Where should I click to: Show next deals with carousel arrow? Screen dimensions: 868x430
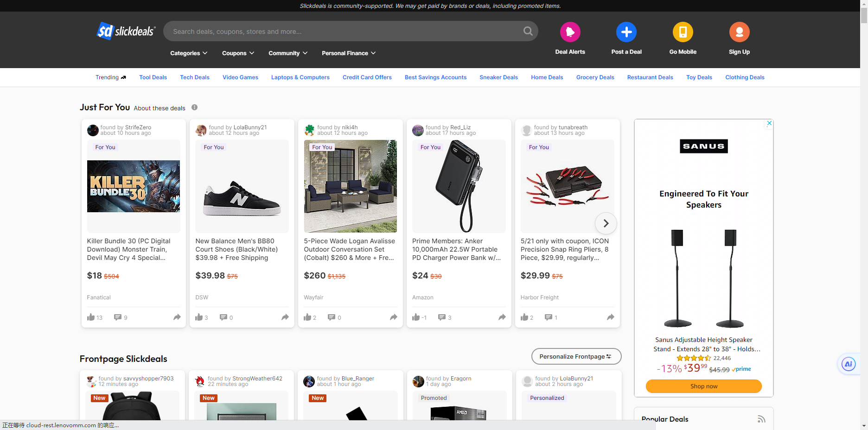(x=606, y=223)
